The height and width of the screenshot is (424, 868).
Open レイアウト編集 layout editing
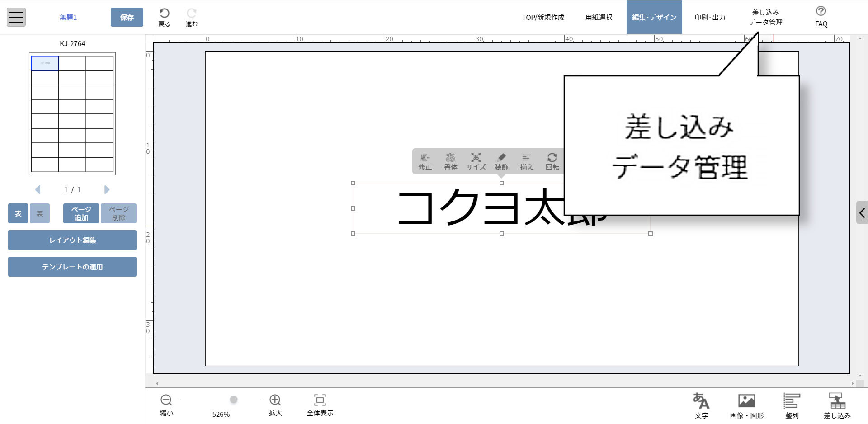click(x=72, y=240)
